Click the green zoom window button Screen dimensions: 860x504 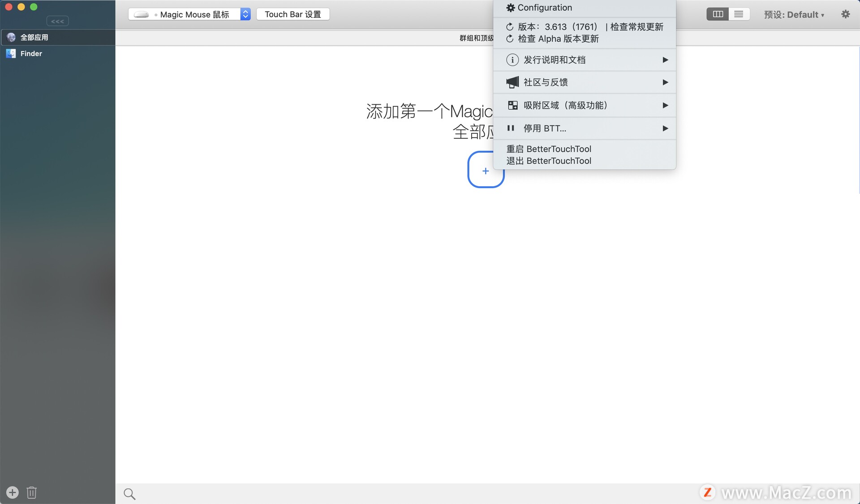click(x=34, y=7)
